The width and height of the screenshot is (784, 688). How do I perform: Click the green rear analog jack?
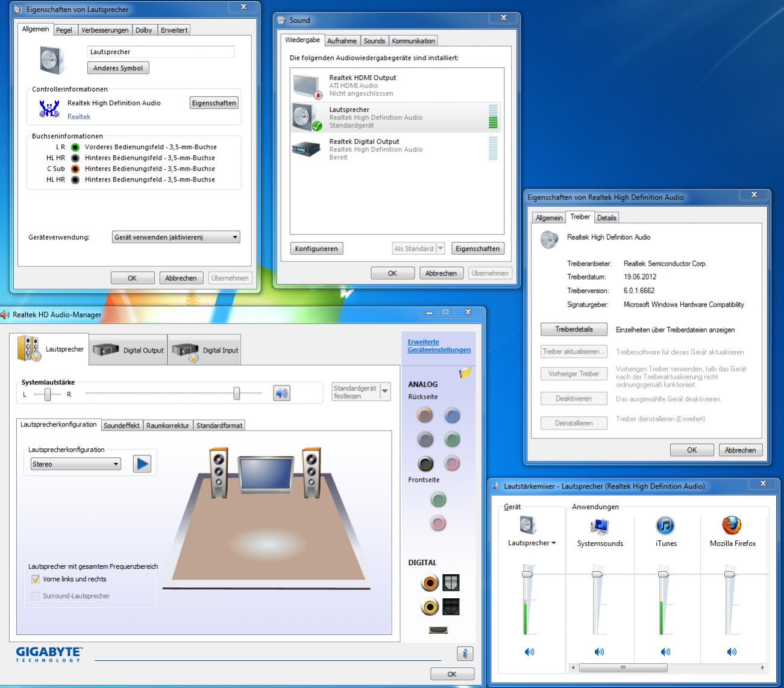(x=452, y=439)
